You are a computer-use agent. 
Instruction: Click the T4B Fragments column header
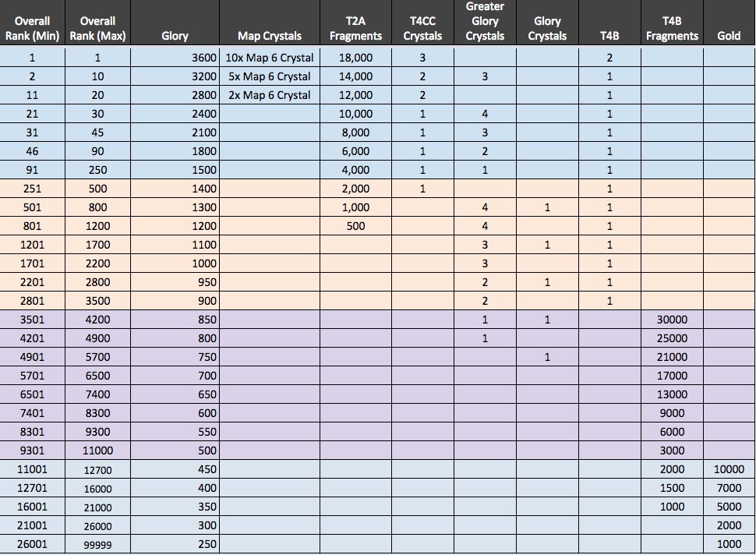tap(672, 28)
